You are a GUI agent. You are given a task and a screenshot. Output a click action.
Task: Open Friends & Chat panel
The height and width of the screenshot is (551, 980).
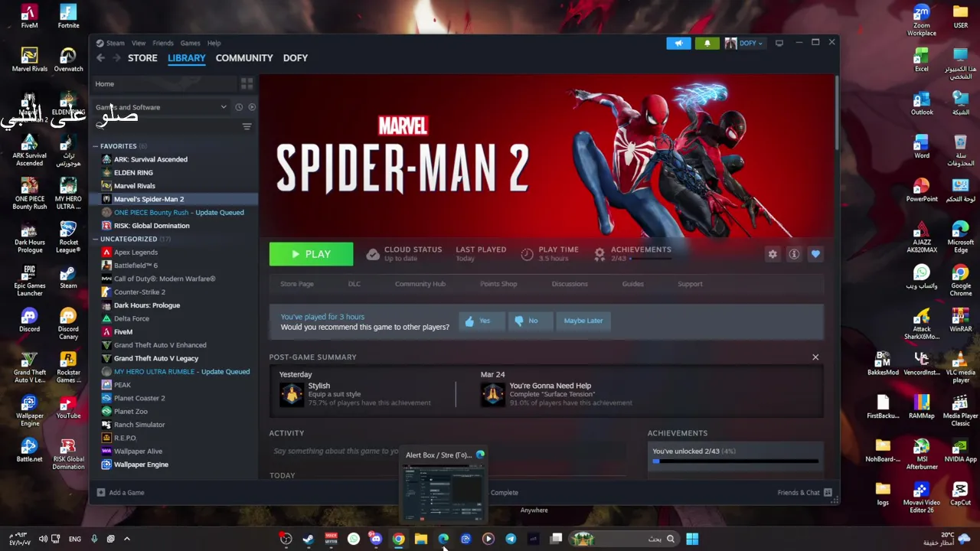click(x=805, y=493)
